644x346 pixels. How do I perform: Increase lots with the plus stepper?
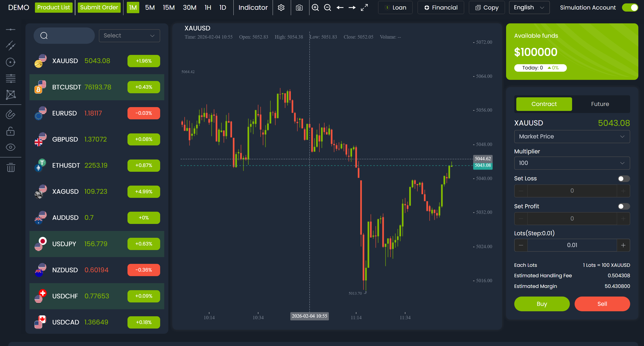[623, 245]
